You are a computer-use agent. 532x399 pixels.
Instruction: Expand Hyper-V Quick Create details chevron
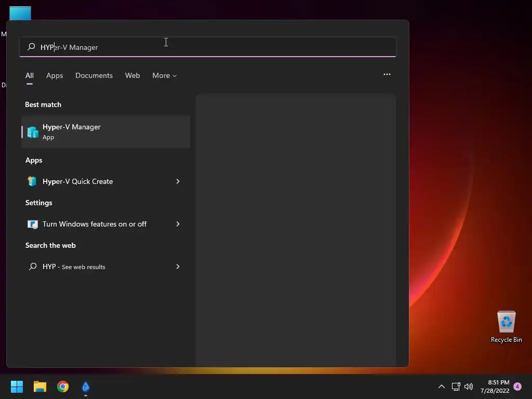point(178,181)
